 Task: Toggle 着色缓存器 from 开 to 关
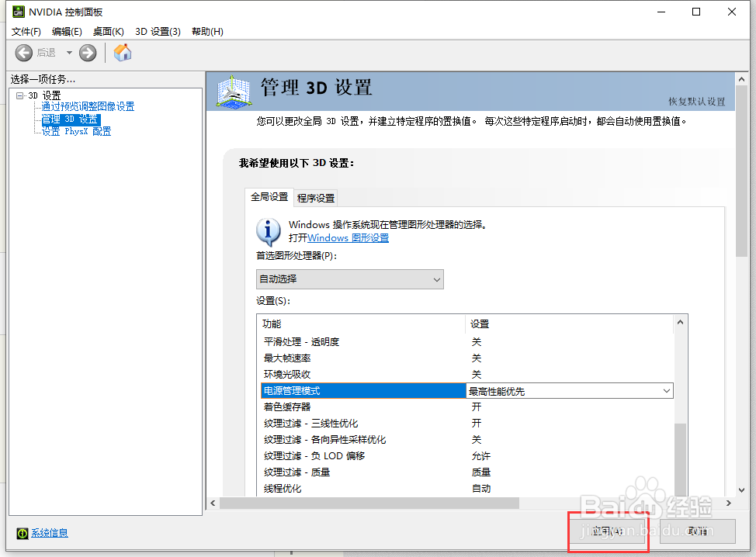tap(477, 407)
